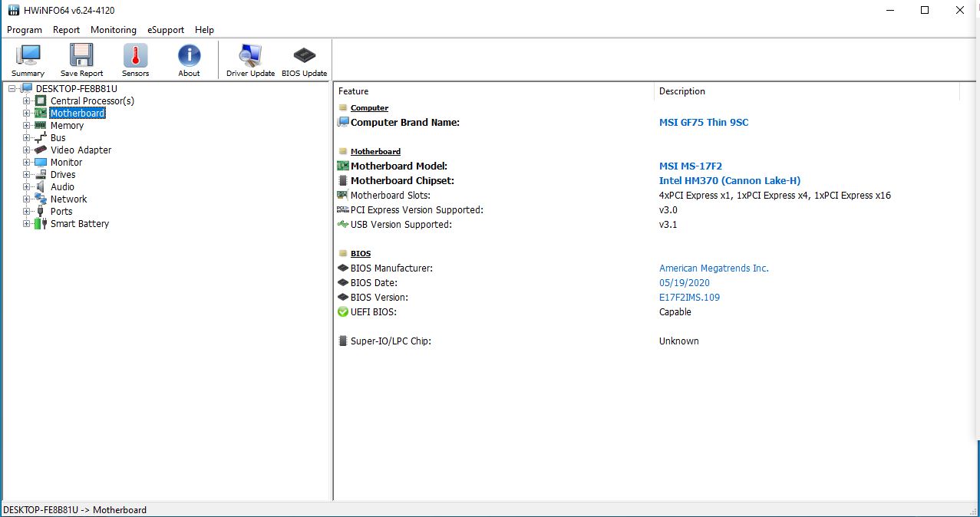Select the DESKTOP-FE8B81U root label

[x=76, y=88]
